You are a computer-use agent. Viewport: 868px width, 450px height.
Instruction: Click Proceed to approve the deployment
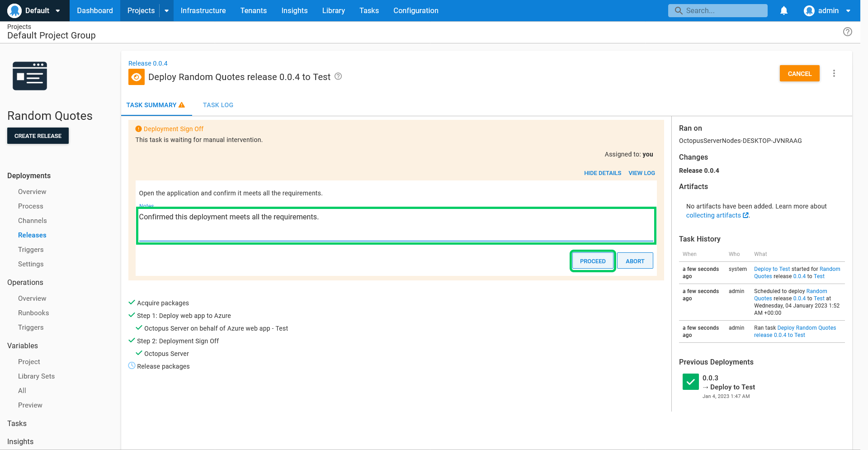pyautogui.click(x=593, y=261)
